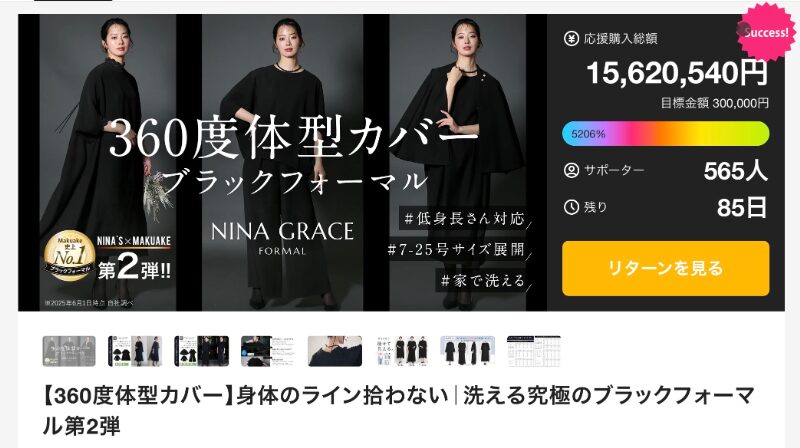800x448 pixels.
Task: Click the gold Makuake No.1 medal badge
Action: 69,256
